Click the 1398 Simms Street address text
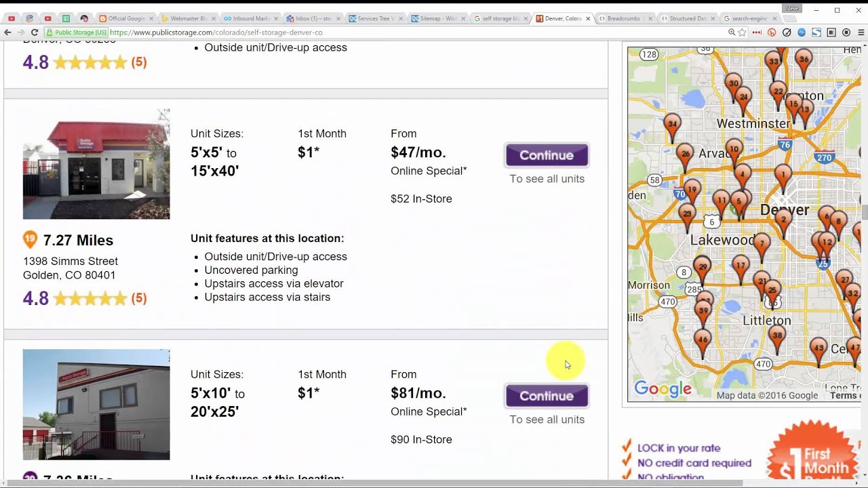 point(71,268)
